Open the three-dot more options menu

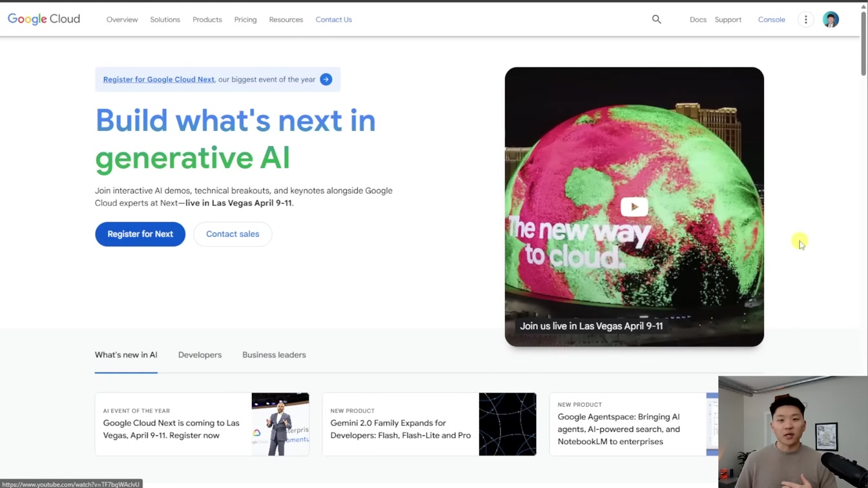pos(806,19)
